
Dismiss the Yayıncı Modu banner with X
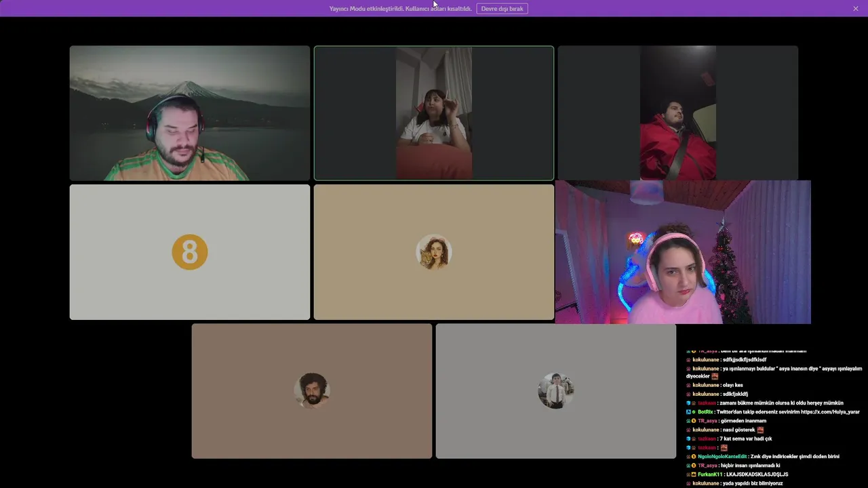pyautogui.click(x=856, y=9)
